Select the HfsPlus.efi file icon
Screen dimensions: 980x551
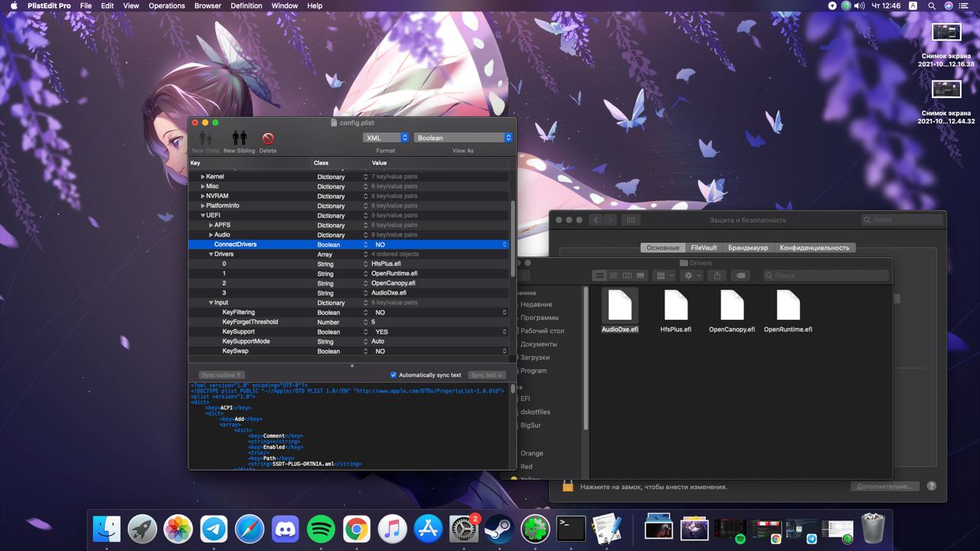click(x=676, y=305)
